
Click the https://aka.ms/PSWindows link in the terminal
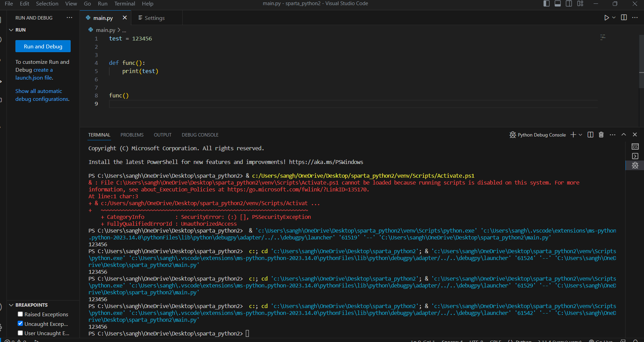[326, 162]
